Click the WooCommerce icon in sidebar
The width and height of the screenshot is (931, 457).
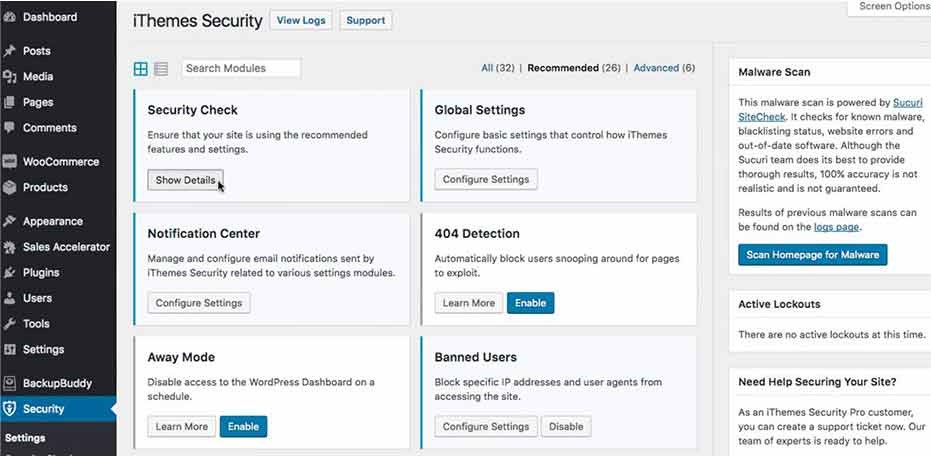9,161
